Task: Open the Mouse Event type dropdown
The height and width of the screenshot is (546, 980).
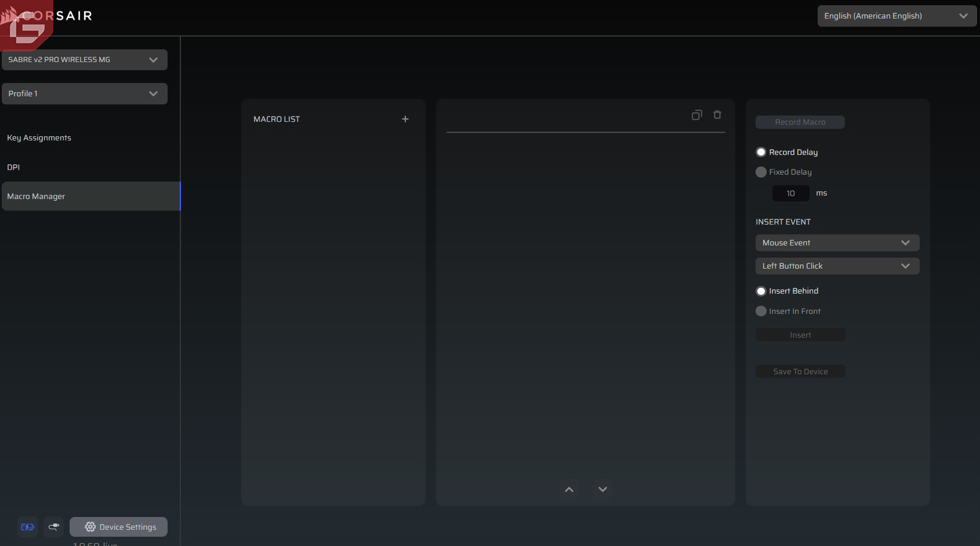Action: (x=837, y=243)
